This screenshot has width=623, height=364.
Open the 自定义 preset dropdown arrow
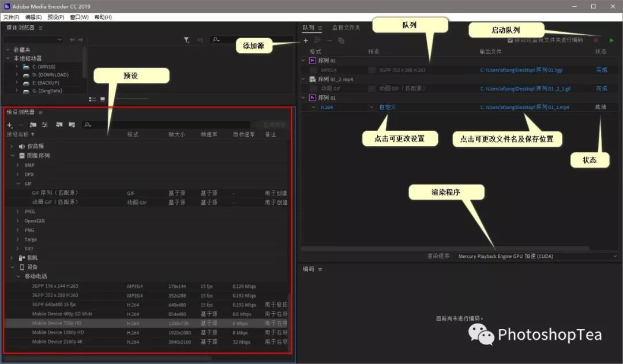[371, 107]
